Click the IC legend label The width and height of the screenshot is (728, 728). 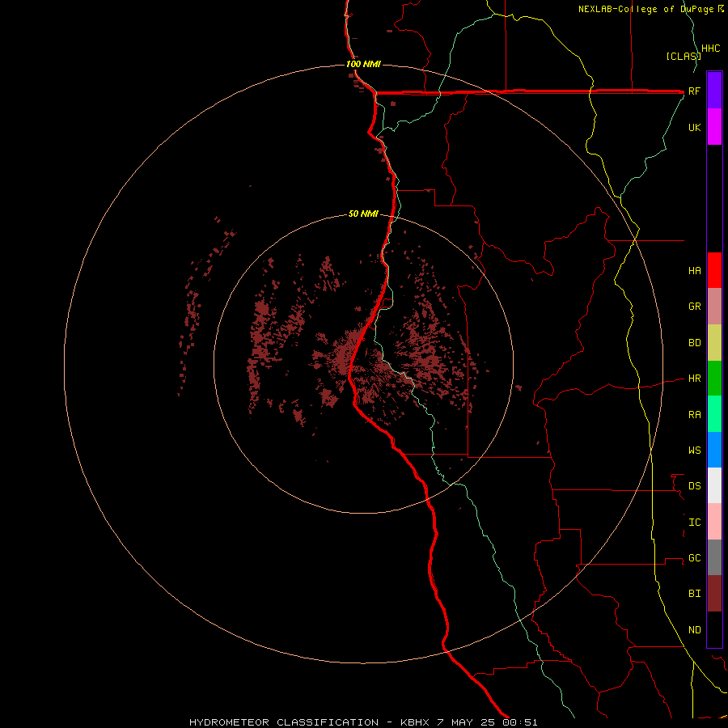[x=694, y=523]
